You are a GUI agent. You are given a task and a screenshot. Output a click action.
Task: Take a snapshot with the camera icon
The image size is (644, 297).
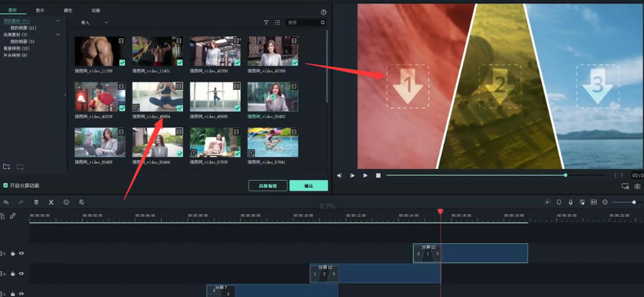637,186
